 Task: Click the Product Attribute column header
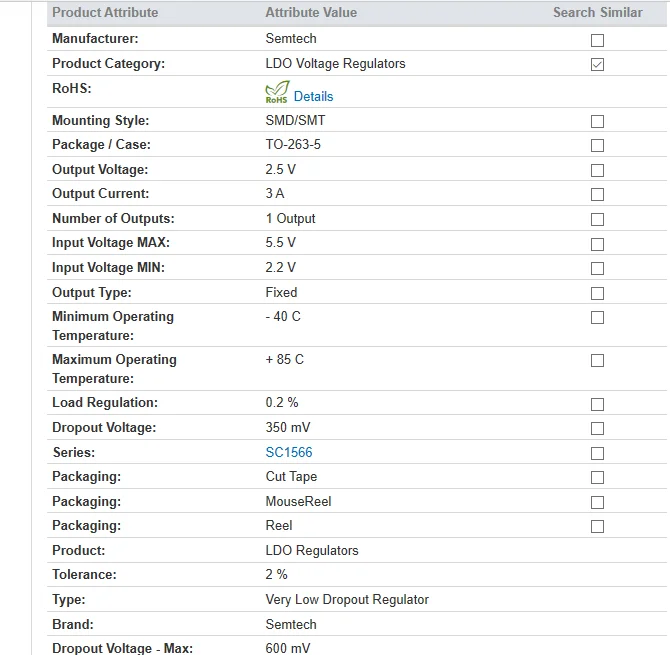(105, 12)
